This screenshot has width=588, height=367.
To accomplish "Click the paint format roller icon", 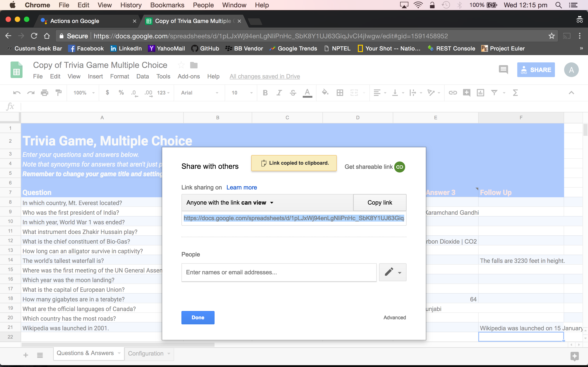I will 59,92.
